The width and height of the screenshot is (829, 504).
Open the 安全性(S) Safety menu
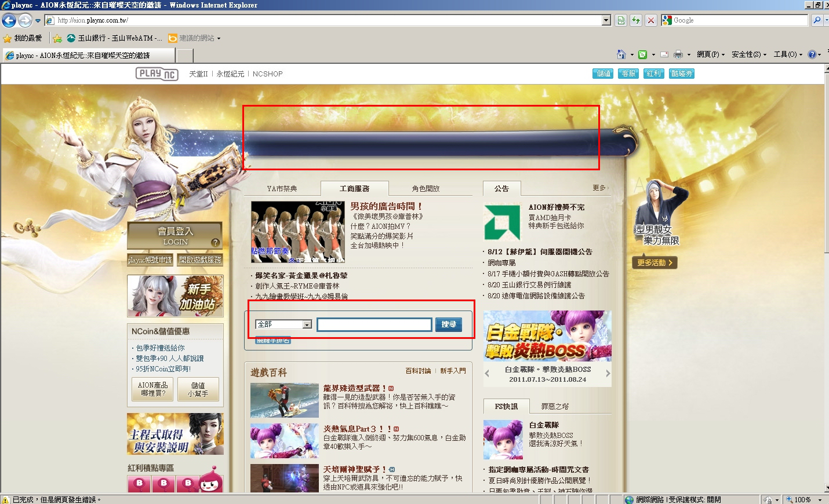pyautogui.click(x=749, y=54)
